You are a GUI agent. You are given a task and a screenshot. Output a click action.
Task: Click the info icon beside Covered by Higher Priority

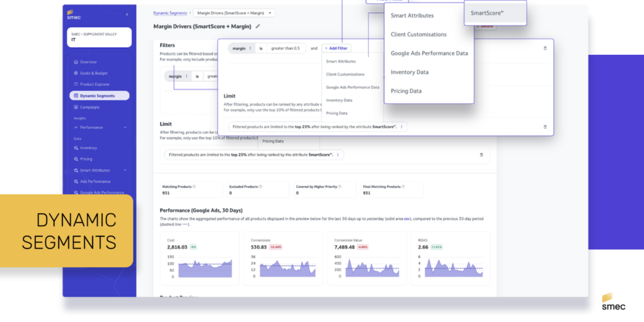pos(341,187)
